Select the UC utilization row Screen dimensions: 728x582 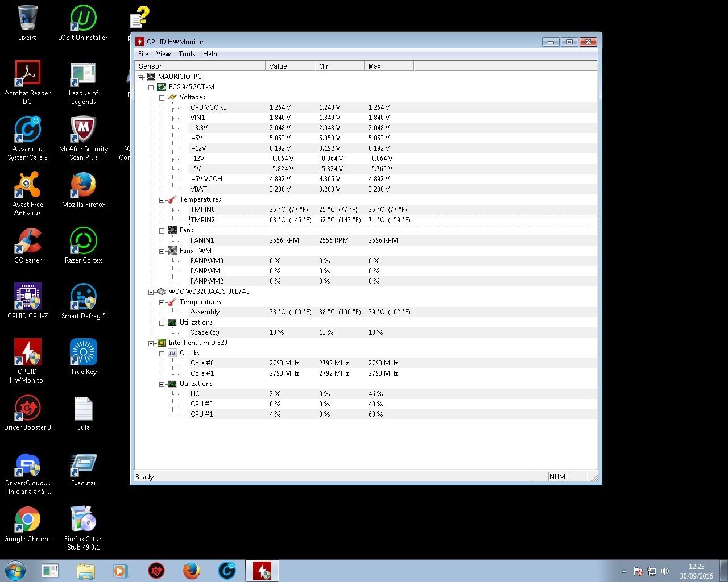pos(393,394)
